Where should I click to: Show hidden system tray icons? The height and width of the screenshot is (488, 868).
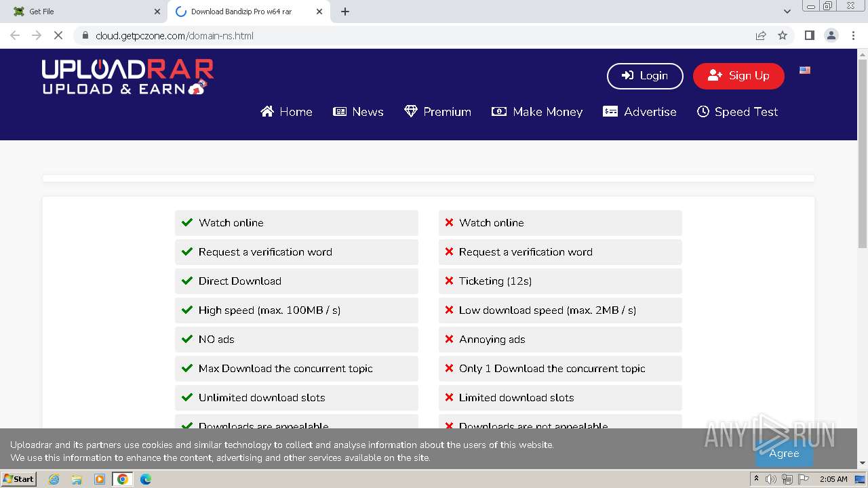pyautogui.click(x=756, y=479)
